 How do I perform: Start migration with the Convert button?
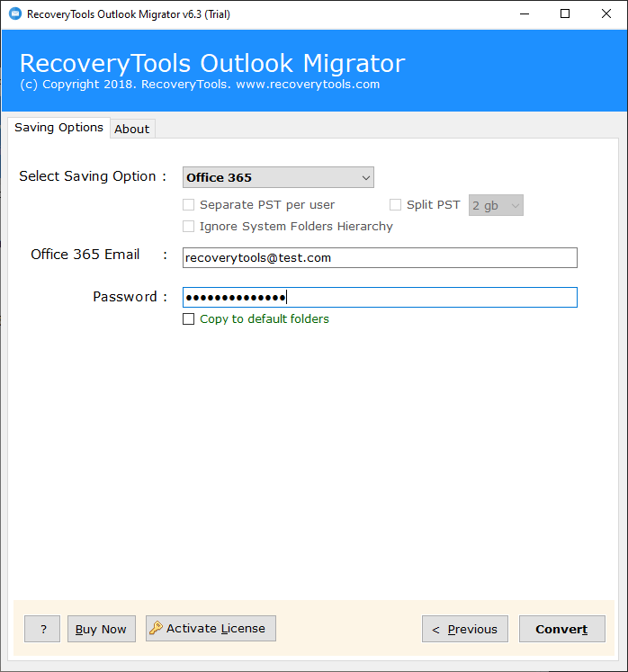(x=562, y=629)
